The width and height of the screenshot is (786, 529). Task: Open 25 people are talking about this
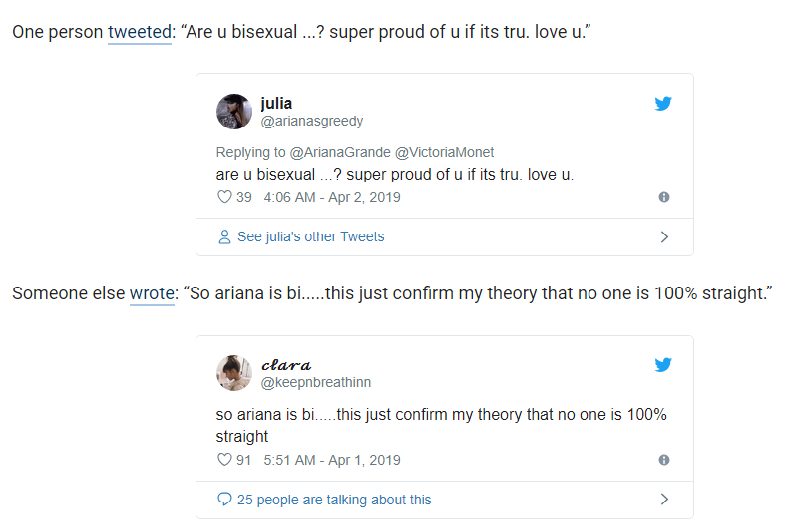coord(334,499)
